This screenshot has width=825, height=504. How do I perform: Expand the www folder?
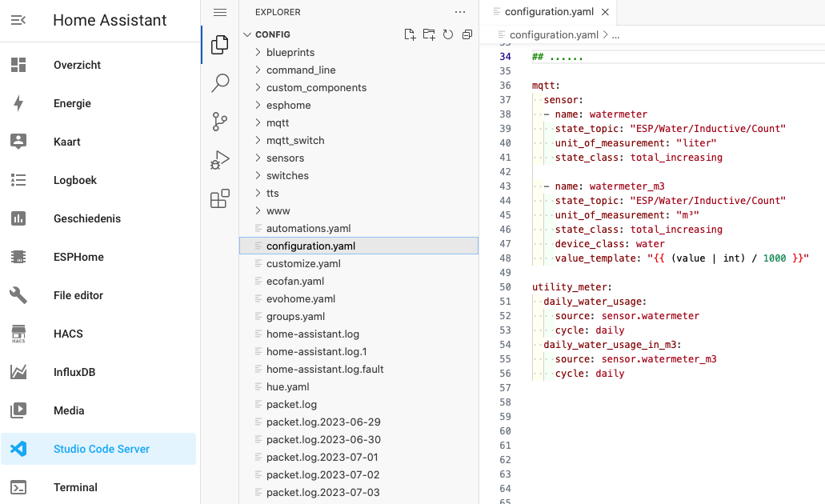click(258, 211)
